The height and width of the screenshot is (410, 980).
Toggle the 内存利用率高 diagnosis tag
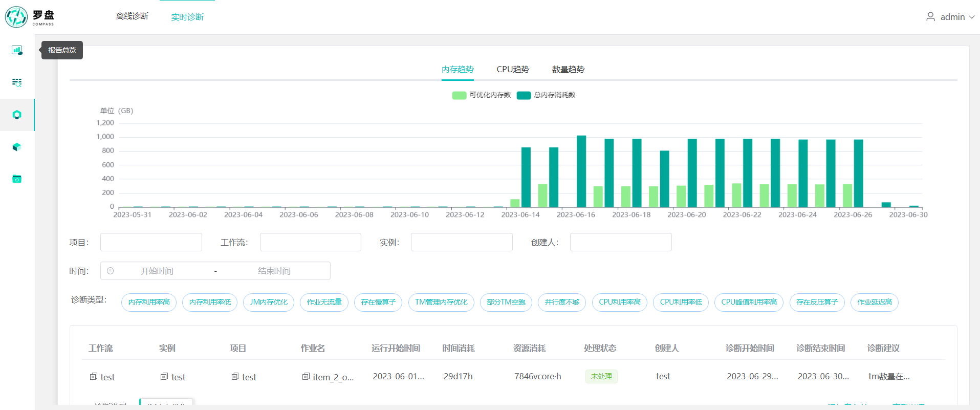(x=149, y=302)
